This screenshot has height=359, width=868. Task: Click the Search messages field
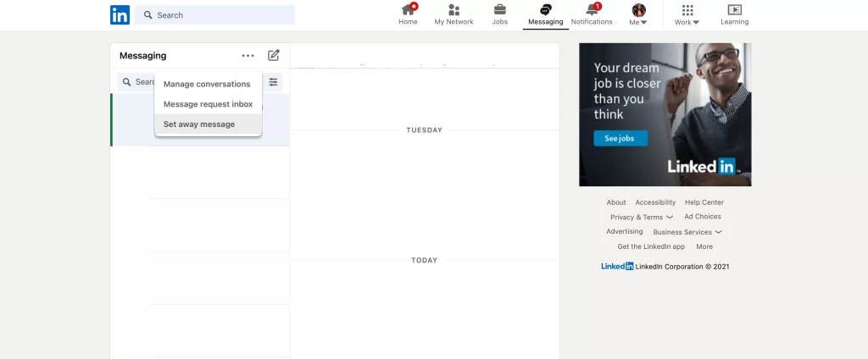(x=136, y=82)
